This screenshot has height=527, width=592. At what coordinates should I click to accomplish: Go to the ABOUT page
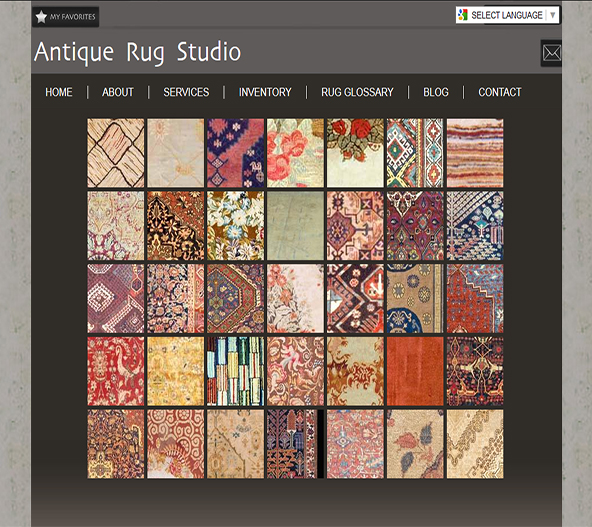point(118,92)
